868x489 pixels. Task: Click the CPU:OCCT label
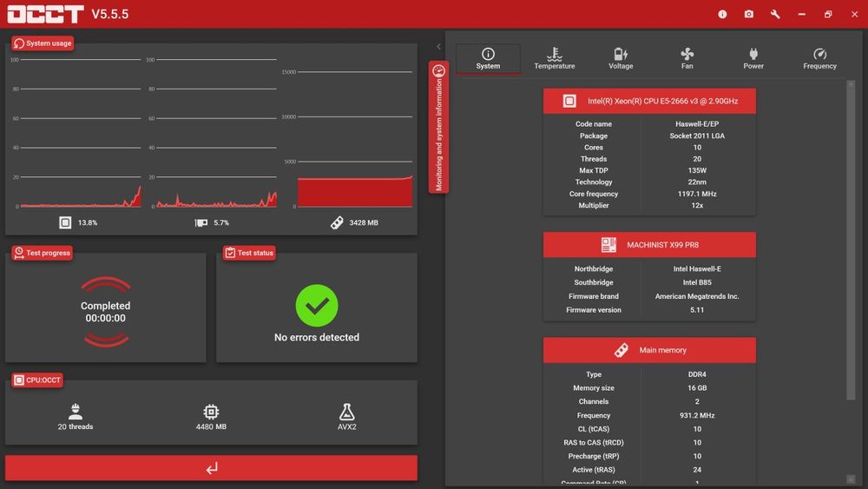tap(37, 380)
